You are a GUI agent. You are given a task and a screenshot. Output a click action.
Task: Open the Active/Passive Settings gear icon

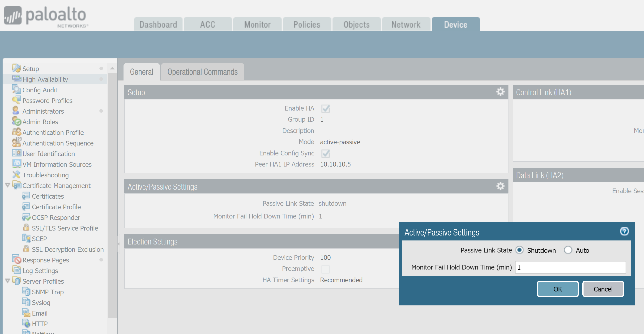(500, 186)
